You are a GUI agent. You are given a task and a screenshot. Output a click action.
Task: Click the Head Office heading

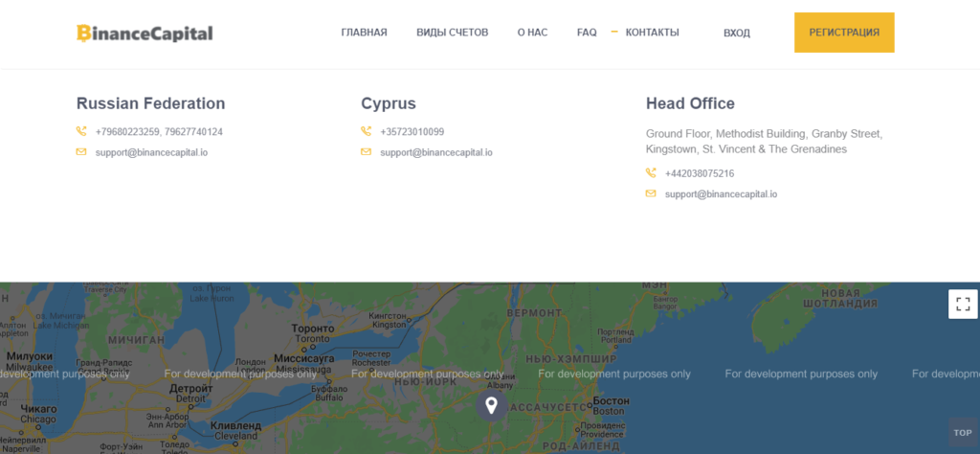(x=690, y=103)
